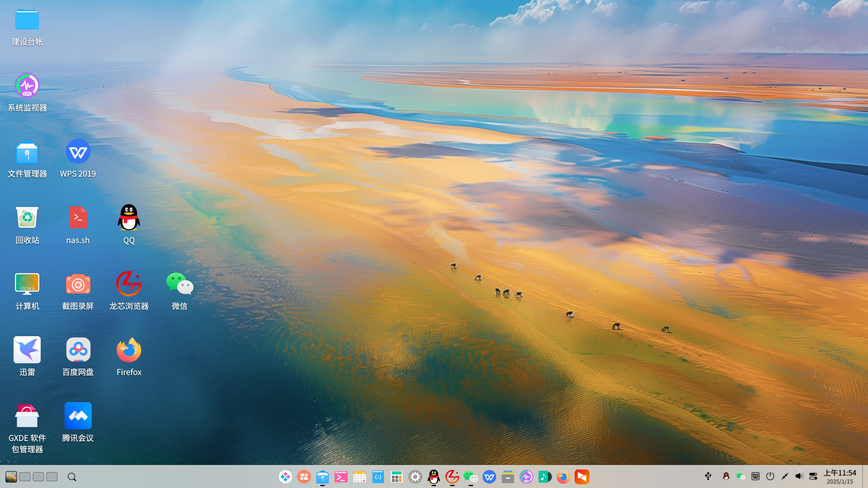Viewport: 868px width, 488px height.
Task: Select the 腾讯会议 desktop icon
Action: point(78,422)
